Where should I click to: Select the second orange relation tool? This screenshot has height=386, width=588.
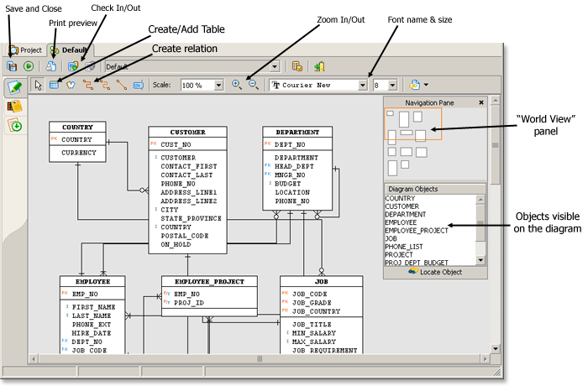tap(105, 85)
